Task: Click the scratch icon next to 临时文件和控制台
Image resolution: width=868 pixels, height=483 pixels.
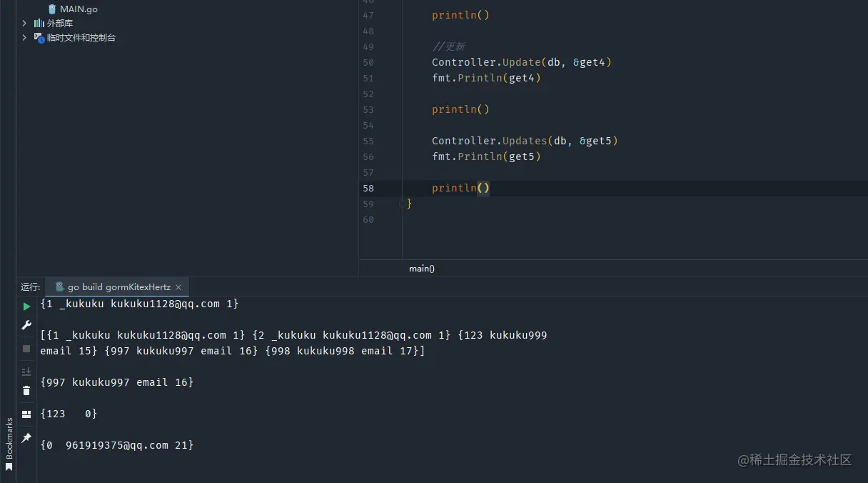Action: (x=39, y=37)
